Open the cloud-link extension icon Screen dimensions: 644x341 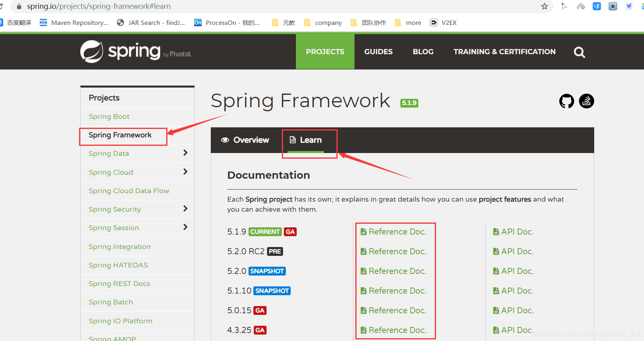581,6
